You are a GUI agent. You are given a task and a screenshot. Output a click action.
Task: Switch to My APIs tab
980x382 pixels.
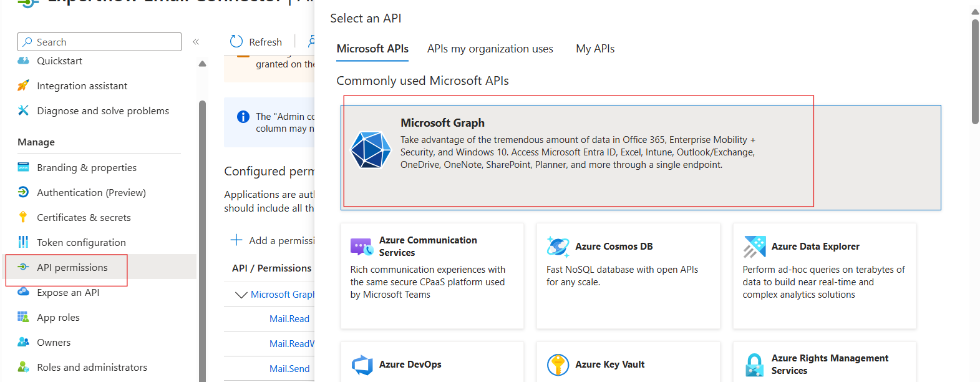coord(595,49)
